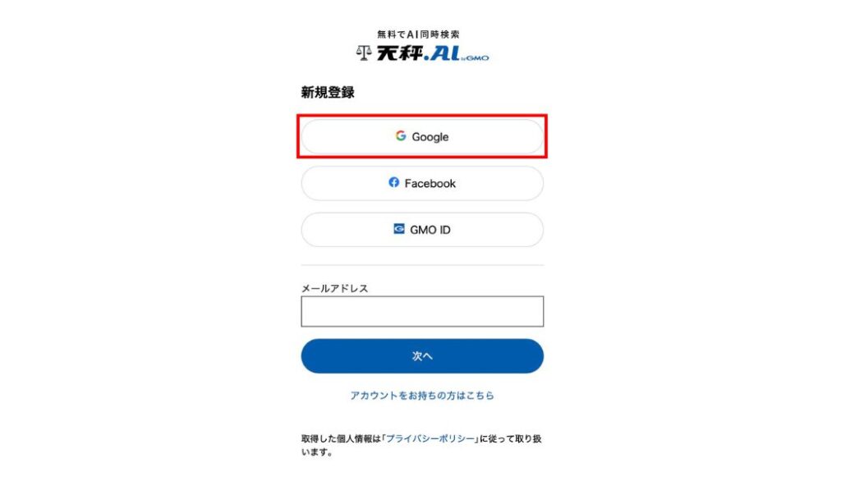
Task: Click the small byGMO logo mark
Action: [x=476, y=58]
